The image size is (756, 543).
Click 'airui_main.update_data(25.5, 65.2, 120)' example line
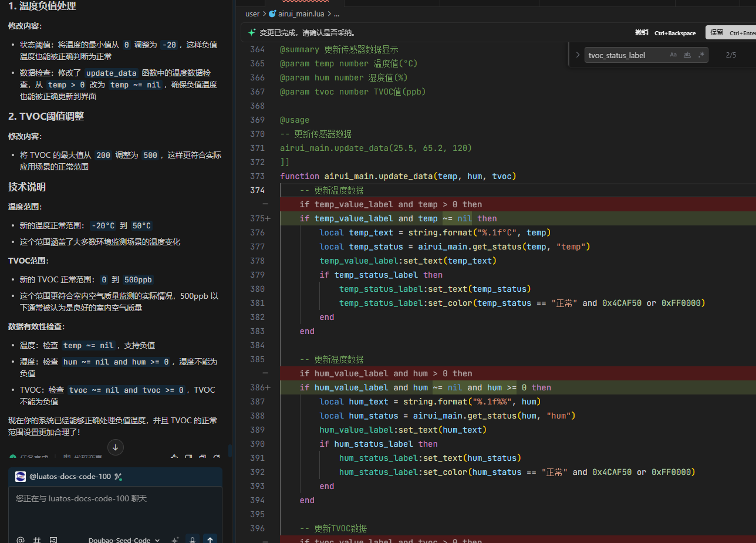pyautogui.click(x=376, y=148)
